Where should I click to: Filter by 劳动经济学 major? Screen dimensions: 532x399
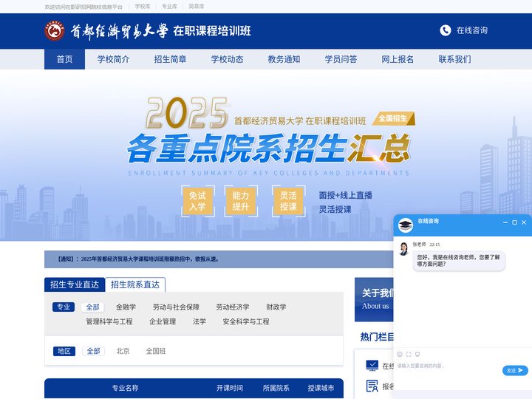coord(233,307)
